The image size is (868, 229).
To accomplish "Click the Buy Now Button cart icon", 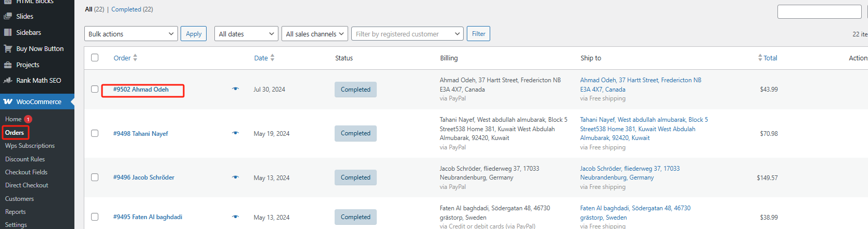I will [x=8, y=48].
